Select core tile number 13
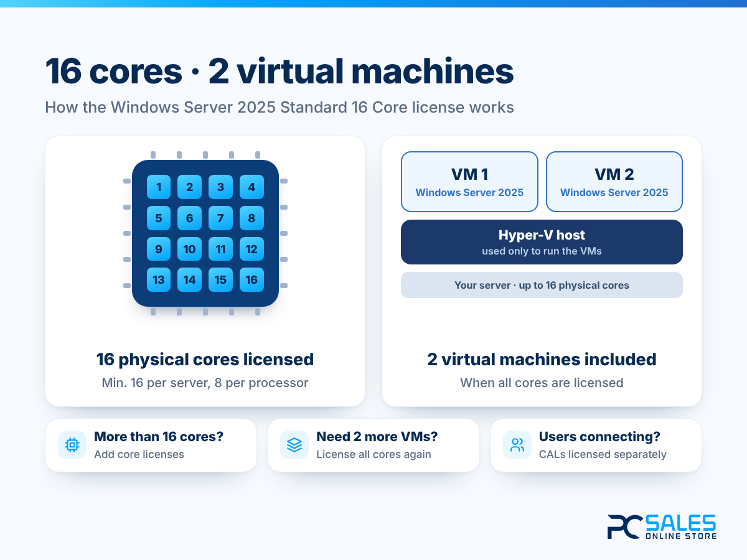The image size is (747, 560). click(x=159, y=279)
